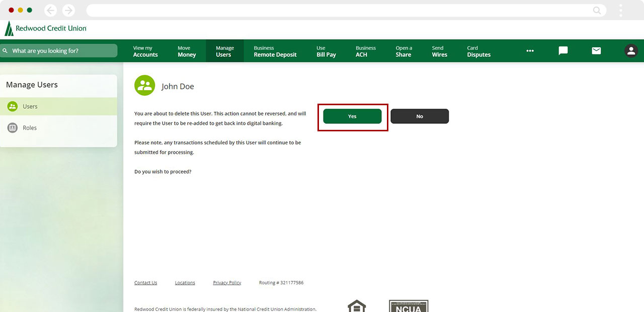Click the three-dot more options icon
This screenshot has width=644, height=312.
point(530,51)
